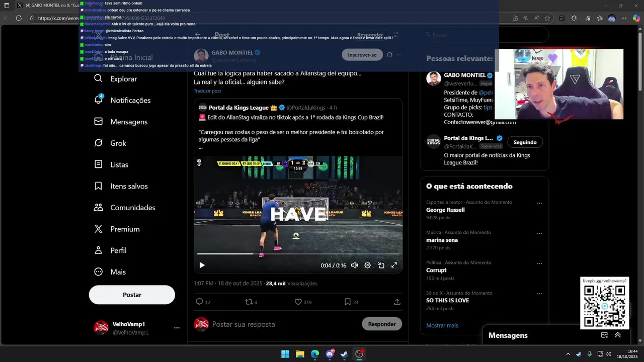Click the Responder button beside reply field
This screenshot has width=644, height=362.
tap(382, 324)
